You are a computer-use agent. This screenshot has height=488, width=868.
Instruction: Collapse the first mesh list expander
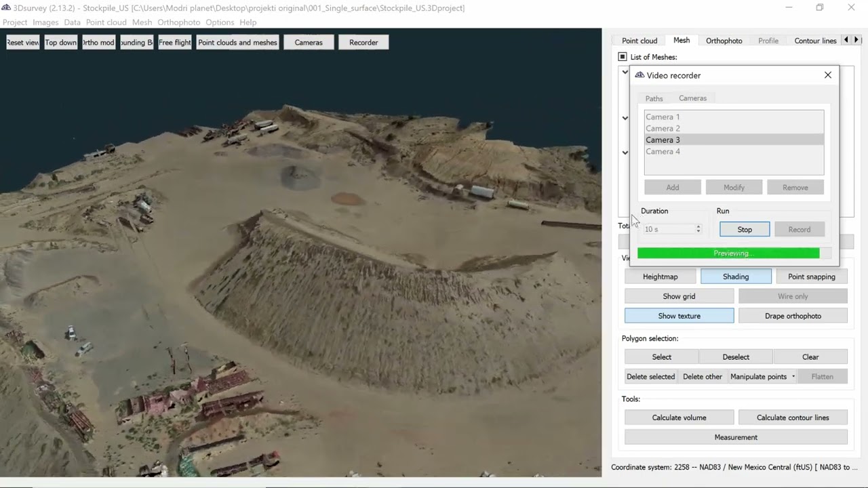tap(625, 72)
